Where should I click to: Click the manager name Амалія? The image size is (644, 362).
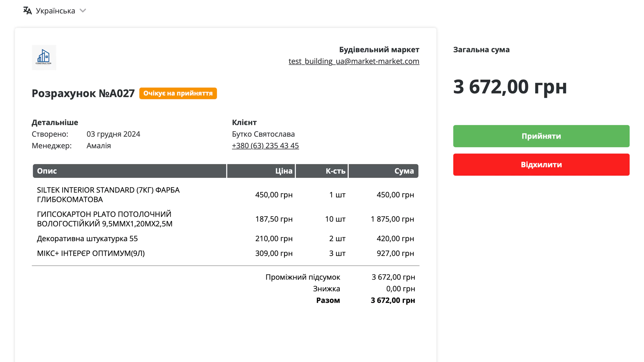click(x=99, y=146)
